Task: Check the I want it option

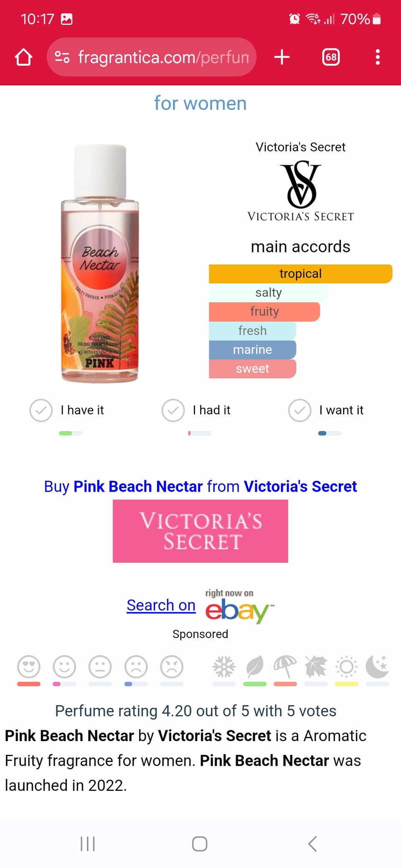Action: coord(299,410)
